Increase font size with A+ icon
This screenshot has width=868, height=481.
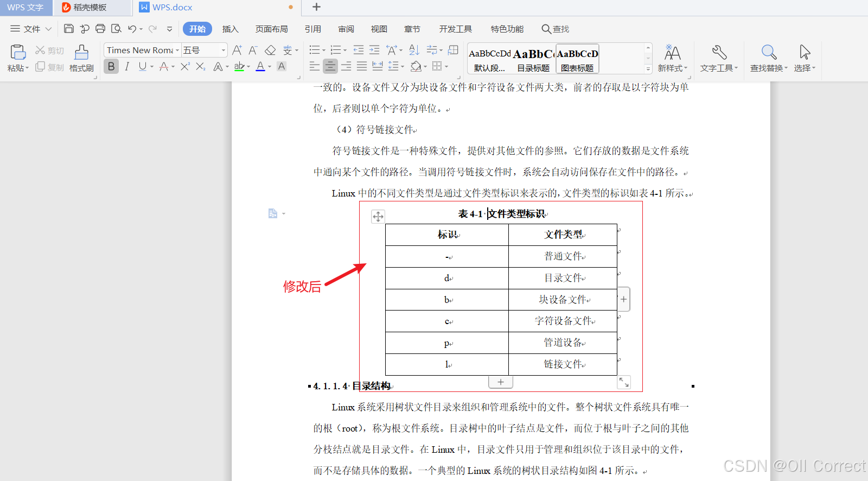(x=237, y=50)
